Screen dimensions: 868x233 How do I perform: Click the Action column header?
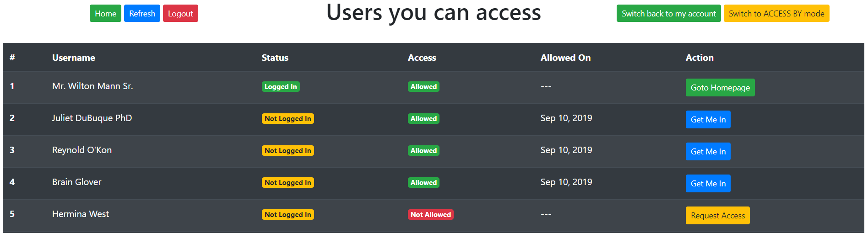(700, 58)
